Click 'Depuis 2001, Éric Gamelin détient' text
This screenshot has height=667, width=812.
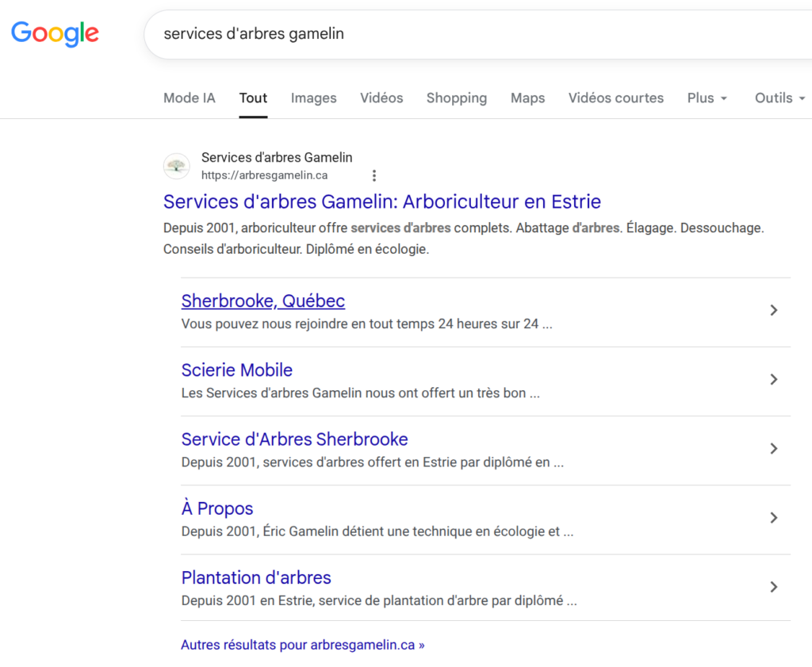pyautogui.click(x=377, y=531)
